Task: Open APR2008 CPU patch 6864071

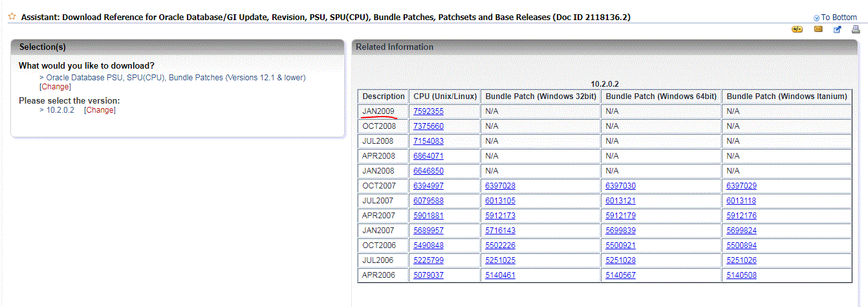Action: coord(428,156)
